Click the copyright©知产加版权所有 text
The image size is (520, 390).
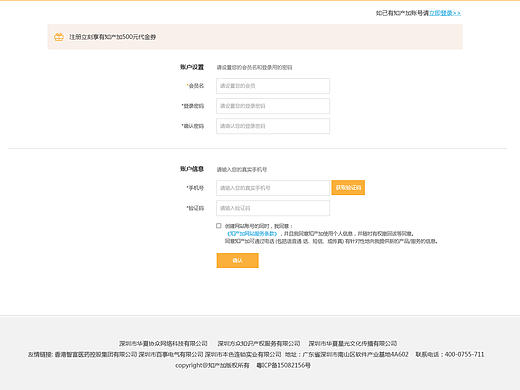pyautogui.click(x=212, y=365)
